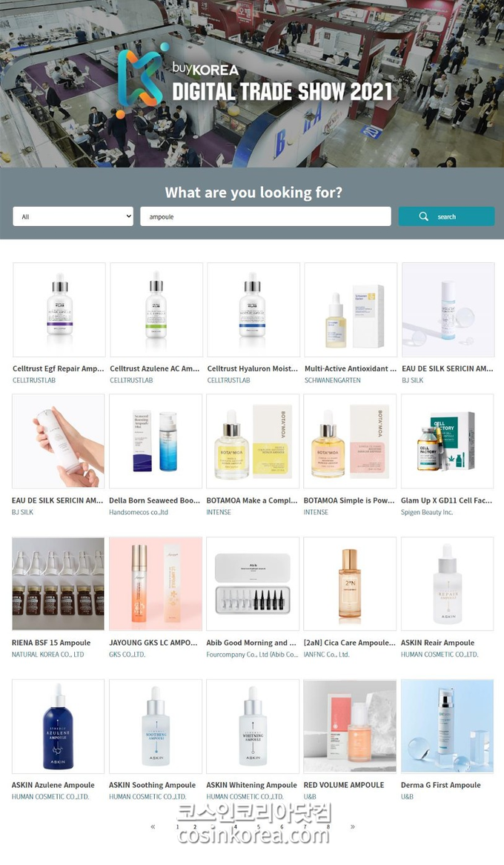Click the buyKOREA colorful K logo

point(139,79)
